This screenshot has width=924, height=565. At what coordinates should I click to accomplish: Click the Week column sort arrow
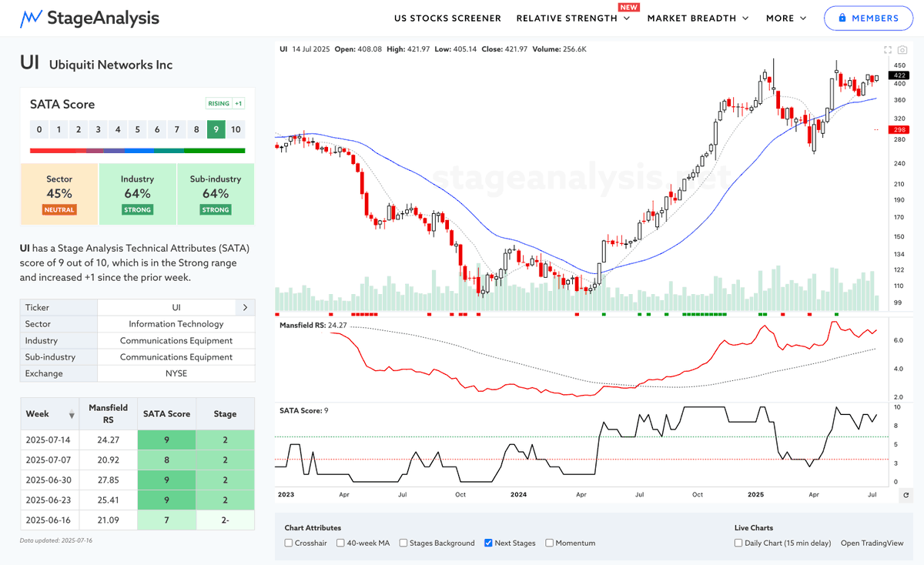pyautogui.click(x=72, y=414)
